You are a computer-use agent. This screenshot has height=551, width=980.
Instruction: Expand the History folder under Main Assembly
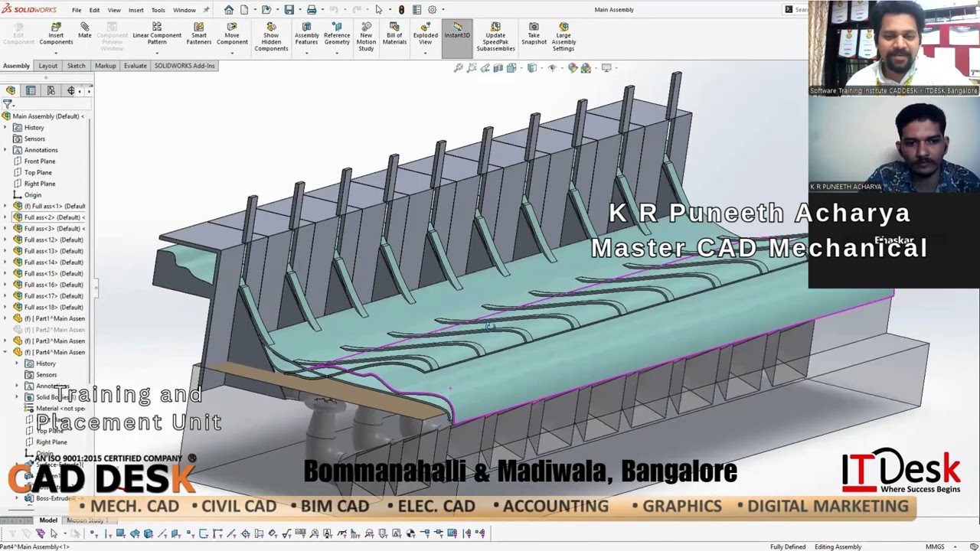5,128
